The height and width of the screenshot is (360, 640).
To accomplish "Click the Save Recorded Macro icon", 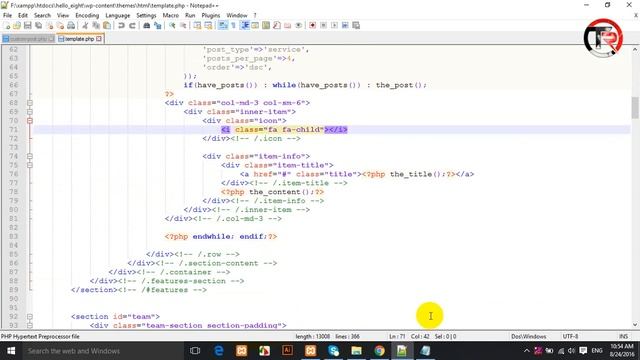I will [x=356, y=25].
